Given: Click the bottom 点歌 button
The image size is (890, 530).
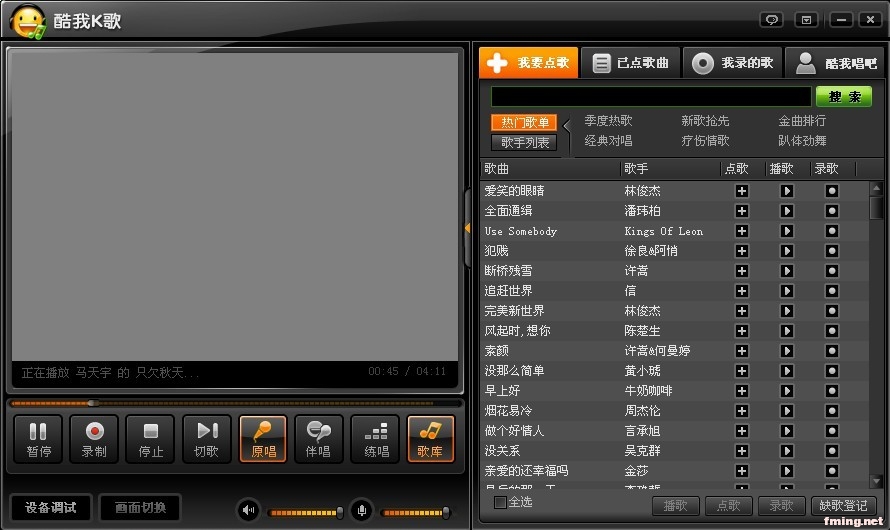Looking at the screenshot, I should [x=729, y=506].
